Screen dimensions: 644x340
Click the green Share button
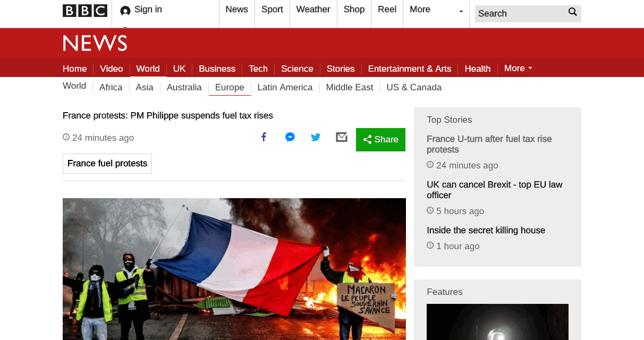click(x=380, y=140)
